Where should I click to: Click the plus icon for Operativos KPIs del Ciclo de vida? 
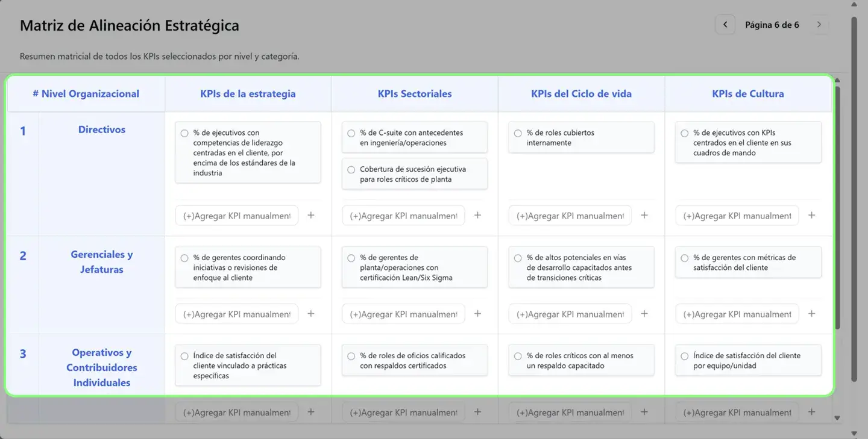(644, 412)
